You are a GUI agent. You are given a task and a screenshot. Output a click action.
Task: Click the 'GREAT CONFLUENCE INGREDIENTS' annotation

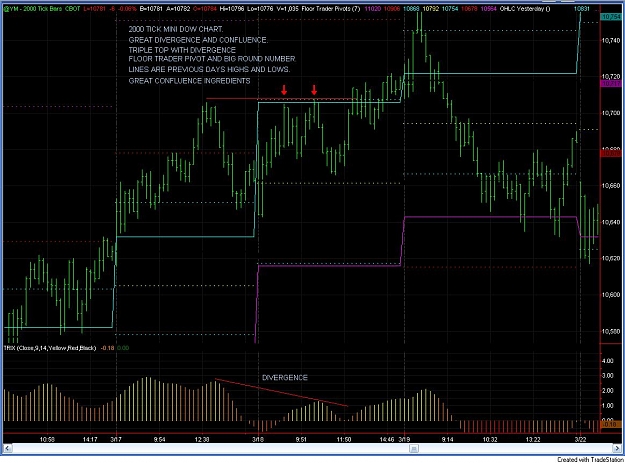click(189, 81)
